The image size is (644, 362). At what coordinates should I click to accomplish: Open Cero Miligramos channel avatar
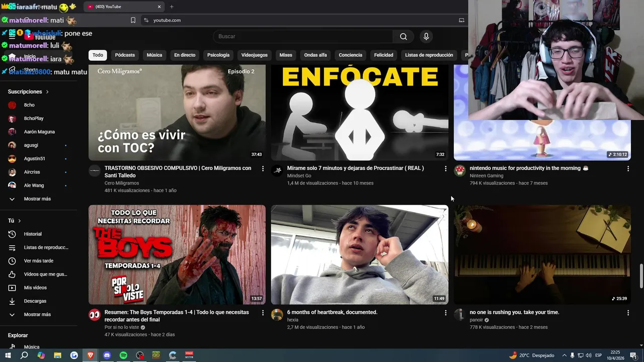point(95,170)
